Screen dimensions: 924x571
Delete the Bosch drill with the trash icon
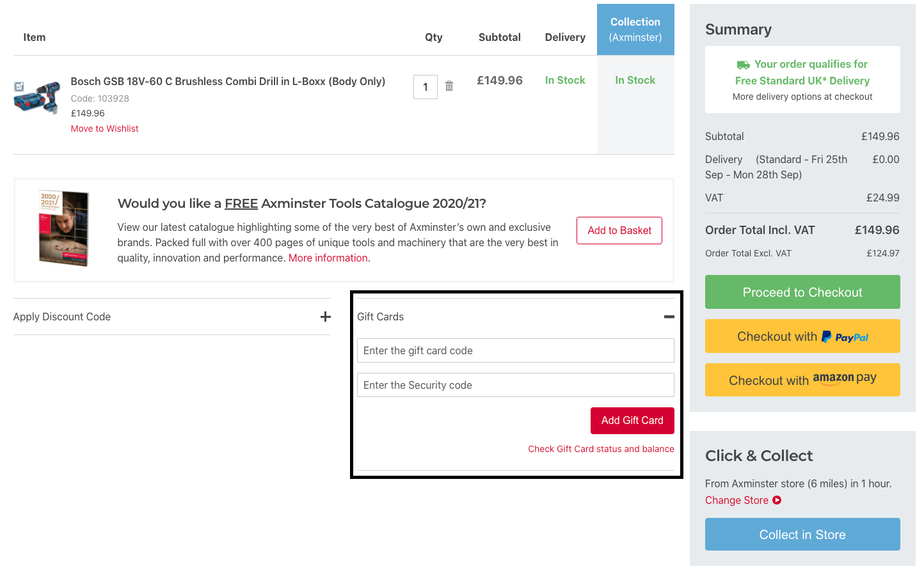click(449, 86)
